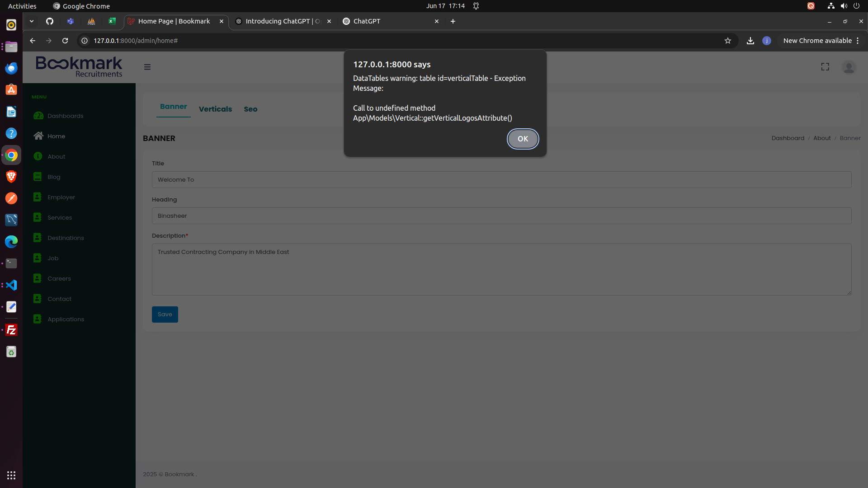
Task: Enter fullscreen using the expand icon
Action: point(825,67)
